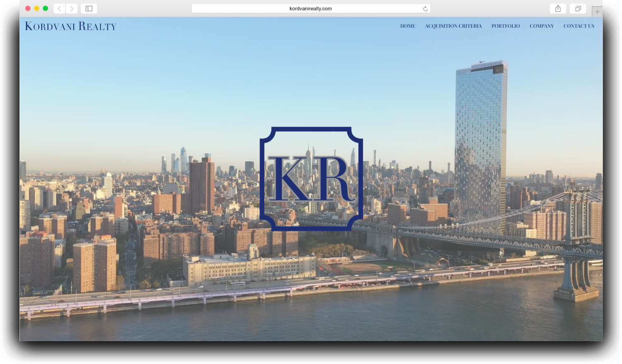Open a new tab with plus button
This screenshot has height=364, width=622.
pos(597,12)
